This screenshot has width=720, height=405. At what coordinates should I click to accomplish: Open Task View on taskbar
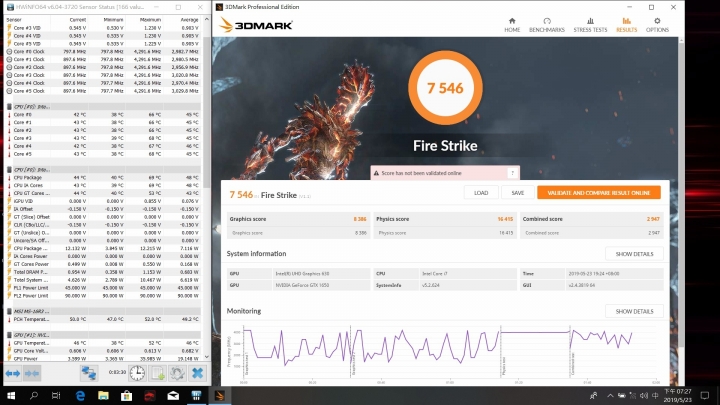click(56, 395)
